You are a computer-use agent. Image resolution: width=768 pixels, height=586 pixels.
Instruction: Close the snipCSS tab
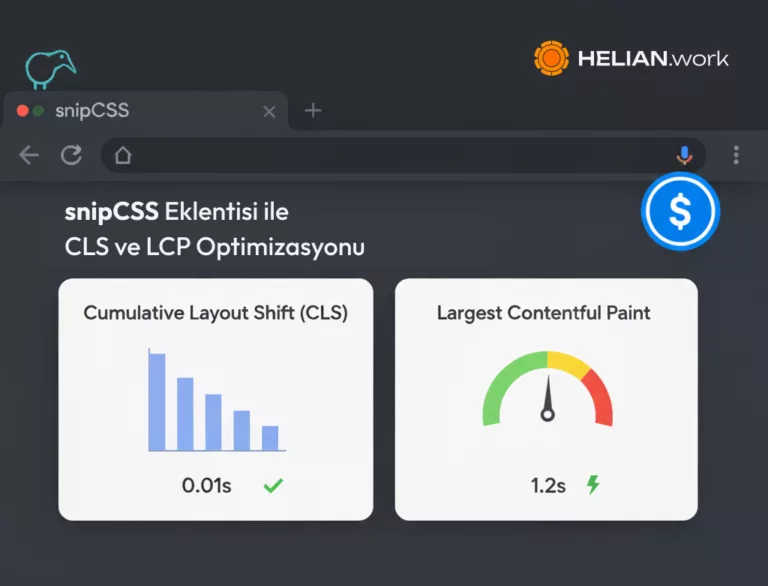click(269, 112)
